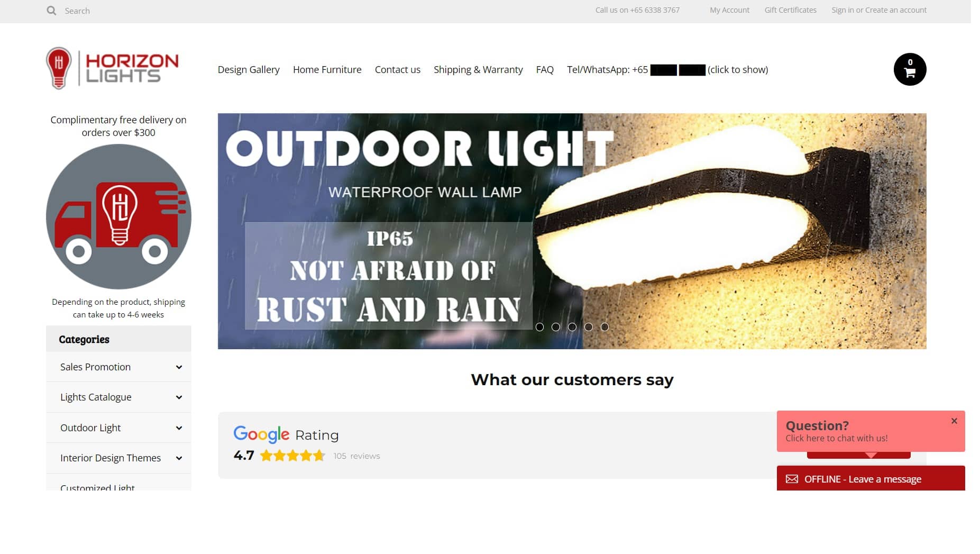Screen dimensions: 980x554
Task: Click the search magnifier icon
Action: point(51,11)
